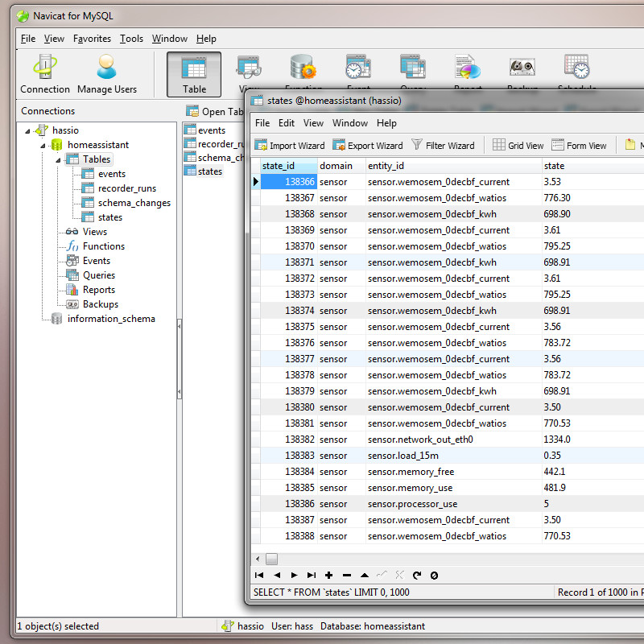Select the sensor.processor_use entity cell
The height and width of the screenshot is (644, 644).
click(453, 504)
